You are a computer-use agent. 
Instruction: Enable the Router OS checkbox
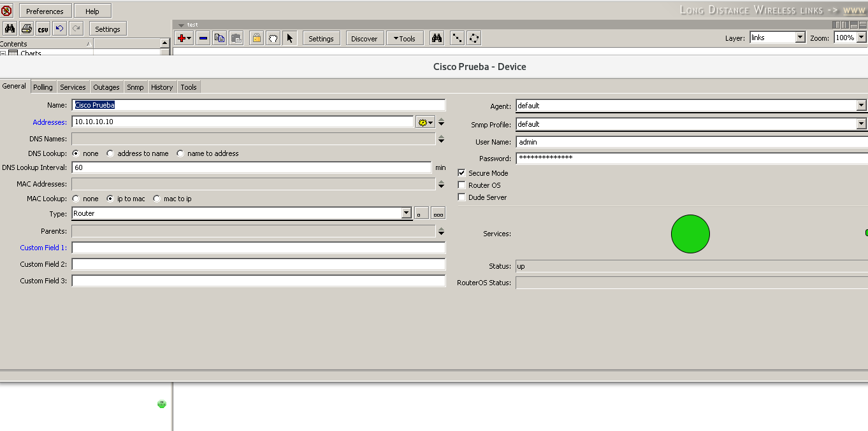tap(462, 185)
